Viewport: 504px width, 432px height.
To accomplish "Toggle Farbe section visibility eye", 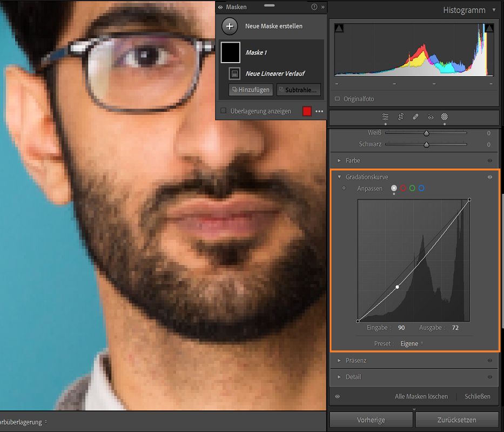I will (489, 160).
